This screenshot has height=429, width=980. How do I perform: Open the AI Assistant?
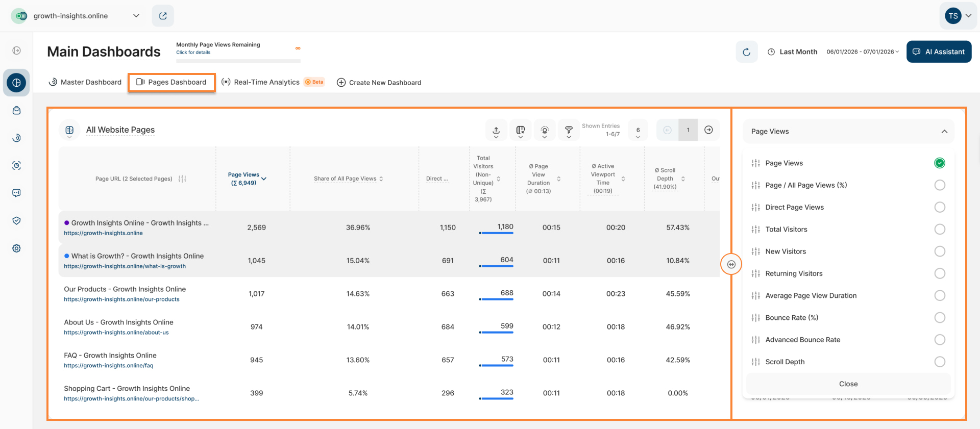pyautogui.click(x=939, y=52)
